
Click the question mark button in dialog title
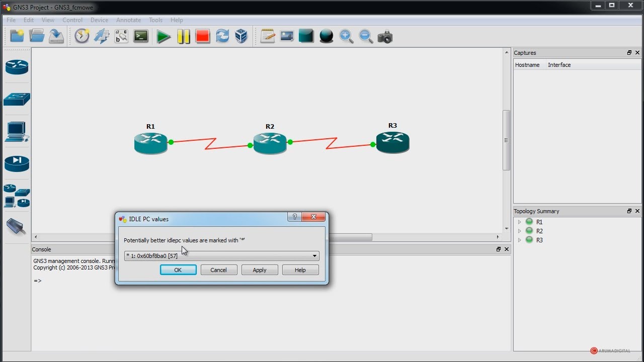pos(295,217)
